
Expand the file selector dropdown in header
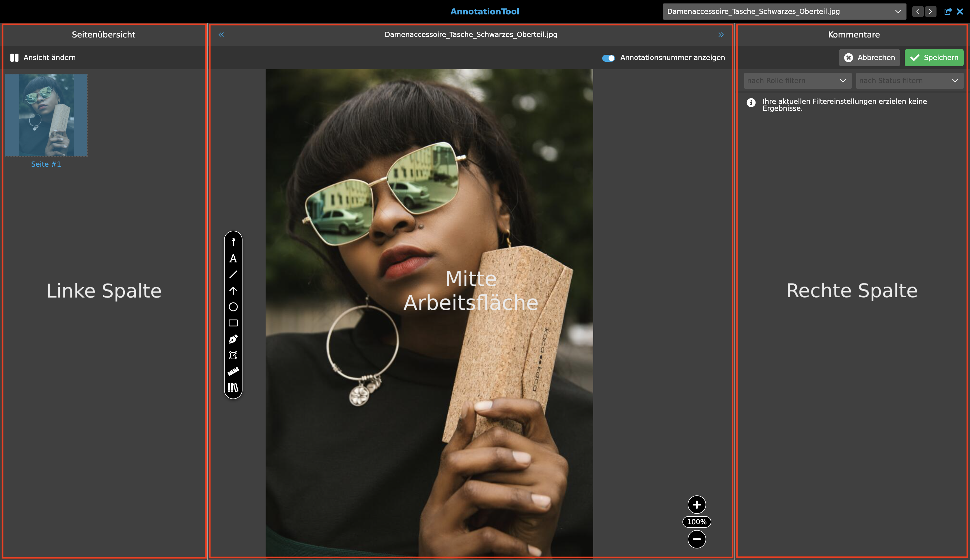(784, 12)
